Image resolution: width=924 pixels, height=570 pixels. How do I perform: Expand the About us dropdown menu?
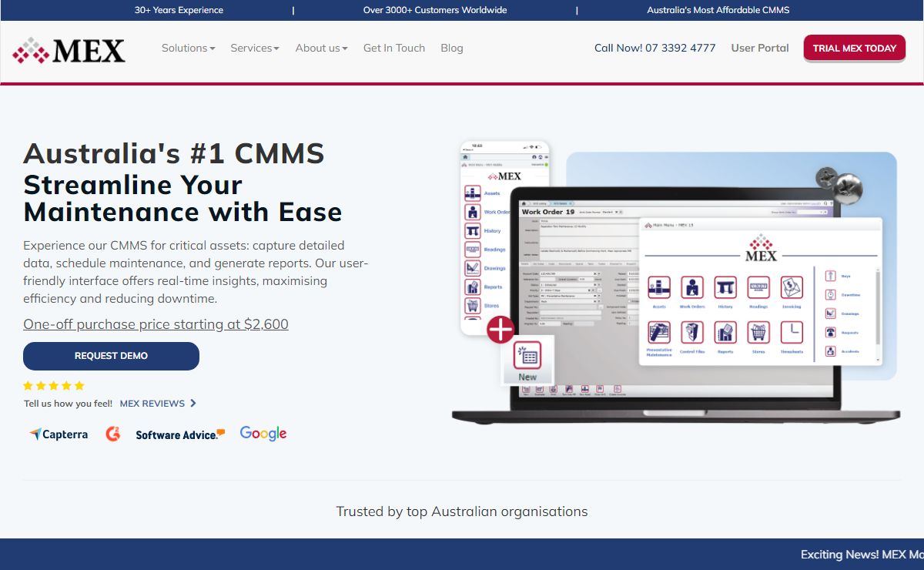pos(321,48)
